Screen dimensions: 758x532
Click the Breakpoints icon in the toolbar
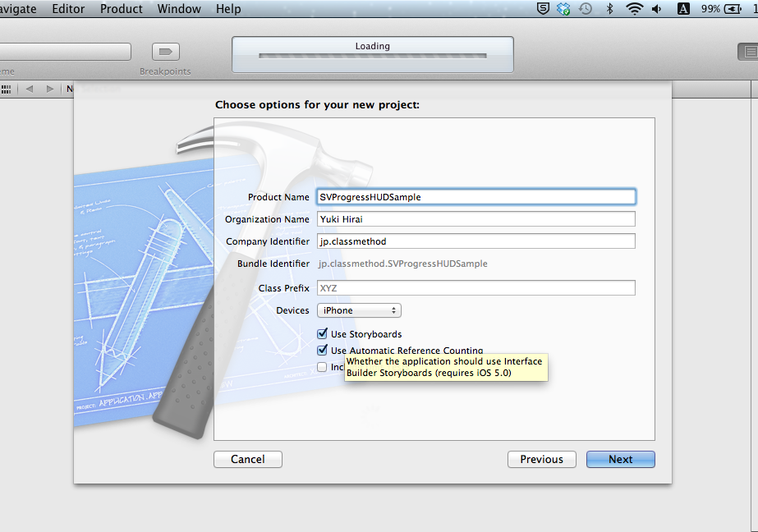click(165, 51)
